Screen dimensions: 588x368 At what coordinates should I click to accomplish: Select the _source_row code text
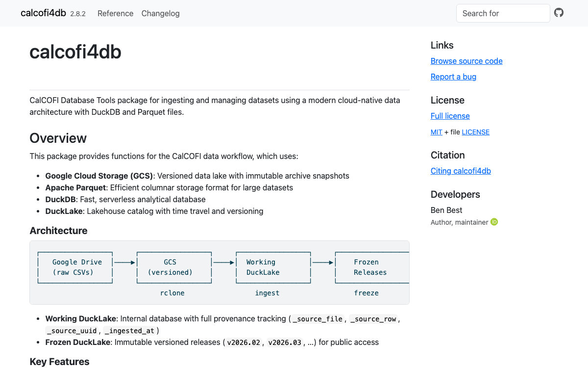tap(373, 319)
